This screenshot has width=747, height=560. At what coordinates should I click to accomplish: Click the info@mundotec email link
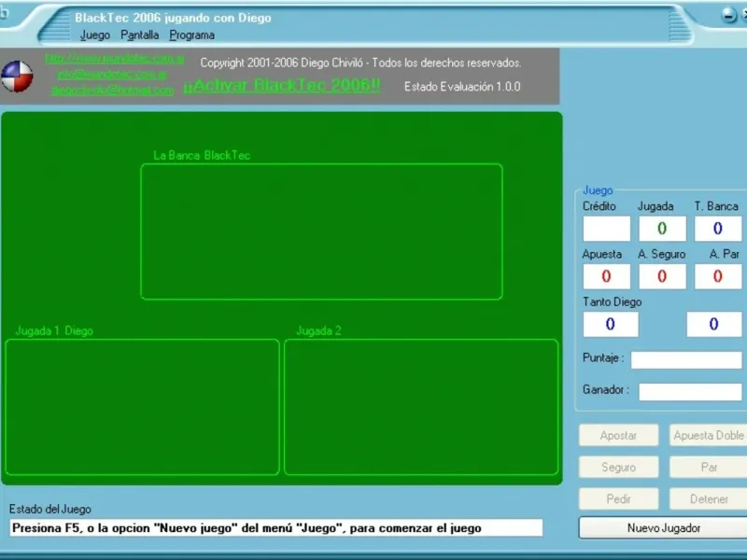pyautogui.click(x=112, y=75)
